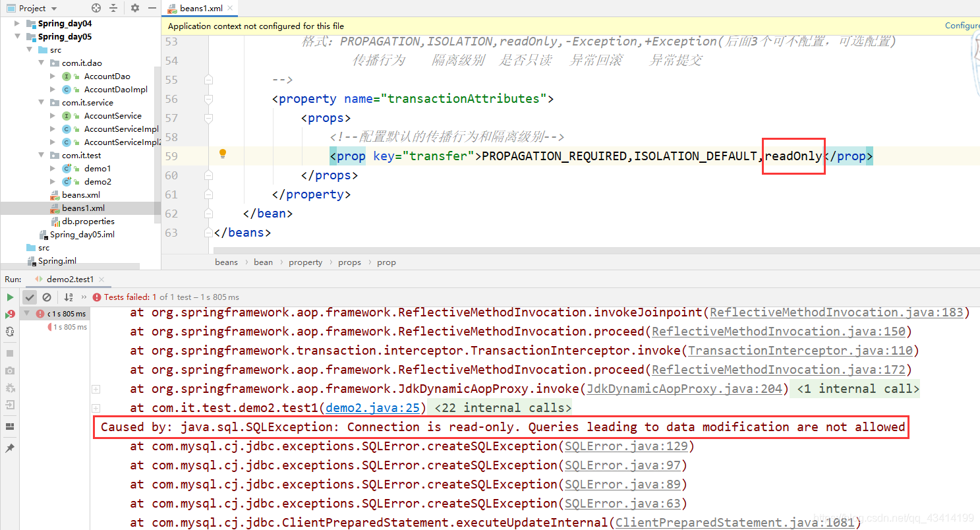980x530 pixels.
Task: Click the 'props' breadcrumb
Action: click(349, 262)
